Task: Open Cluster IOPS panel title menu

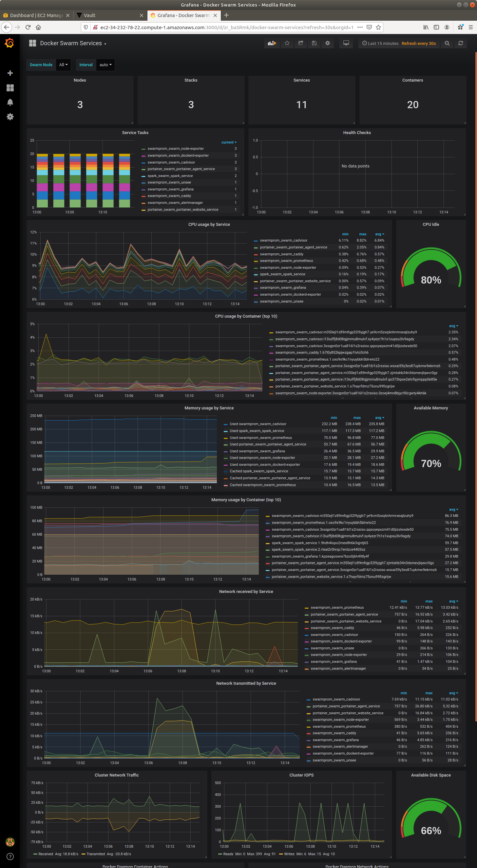Action: tap(301, 775)
